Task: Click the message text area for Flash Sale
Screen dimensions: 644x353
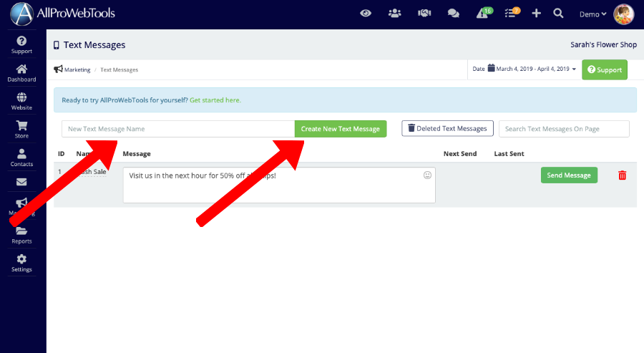Action: pyautogui.click(x=279, y=185)
